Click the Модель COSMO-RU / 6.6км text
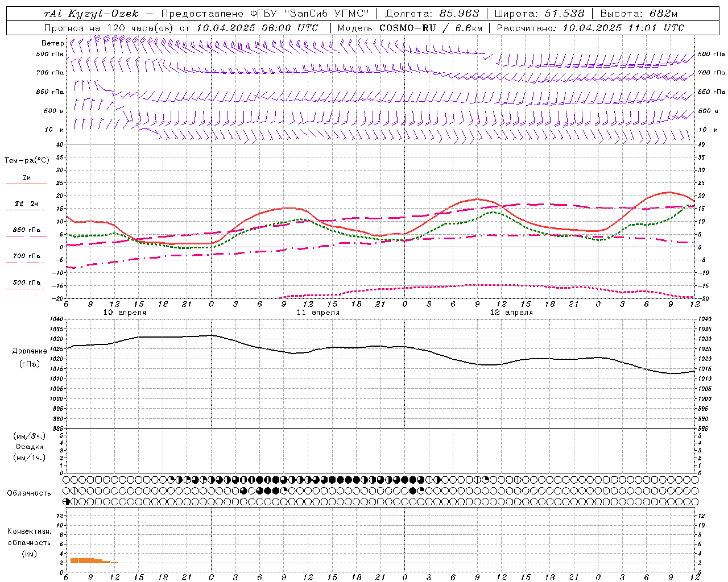728x582 pixels. (409, 28)
